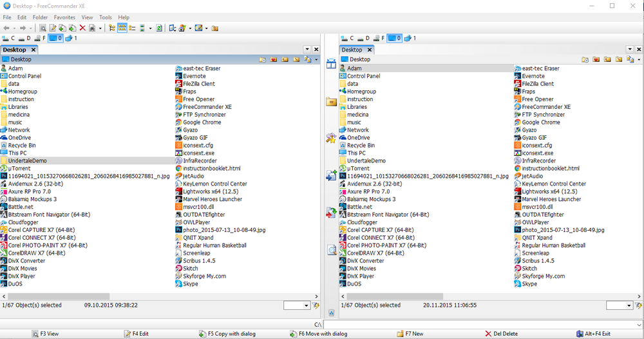Click the recycle bin icon below middle splitter
644x339 pixels.
(x=332, y=313)
